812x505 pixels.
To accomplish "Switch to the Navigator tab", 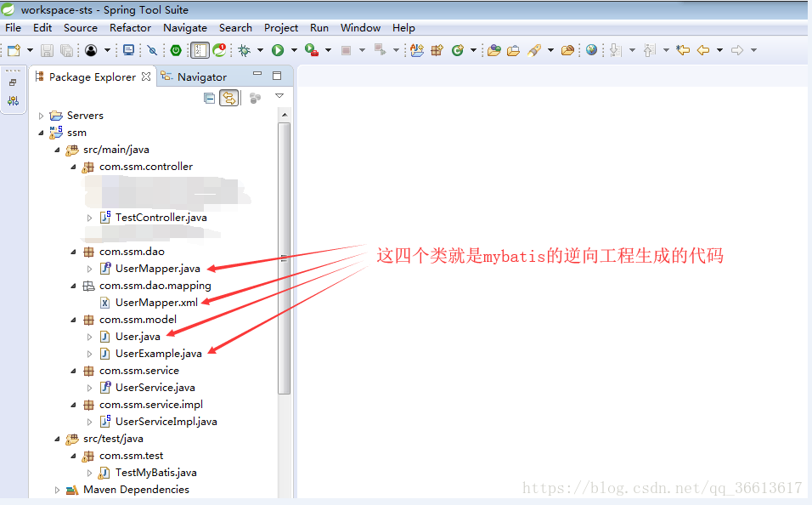I will 194,77.
